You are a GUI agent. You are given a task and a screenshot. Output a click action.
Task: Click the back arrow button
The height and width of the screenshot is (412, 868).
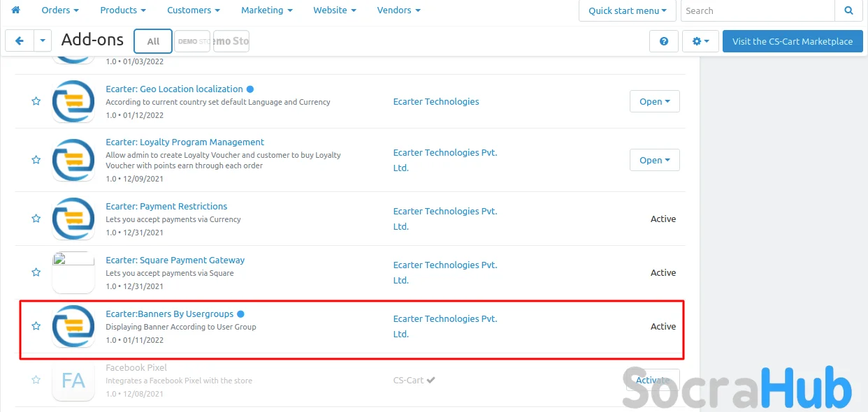(20, 41)
